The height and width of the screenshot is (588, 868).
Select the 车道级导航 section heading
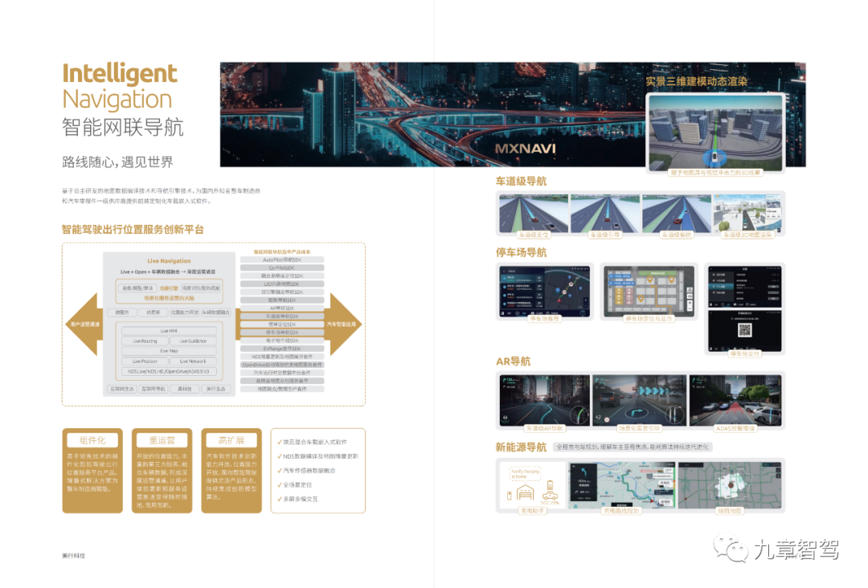coord(521,182)
